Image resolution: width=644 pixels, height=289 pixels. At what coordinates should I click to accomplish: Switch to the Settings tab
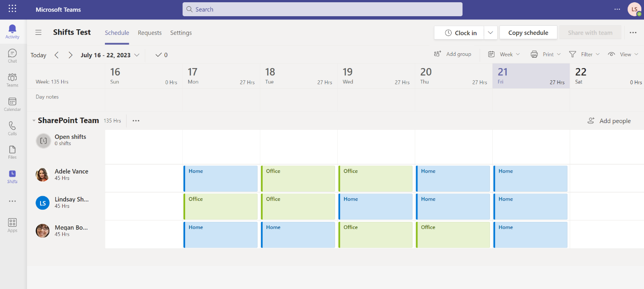pos(181,33)
